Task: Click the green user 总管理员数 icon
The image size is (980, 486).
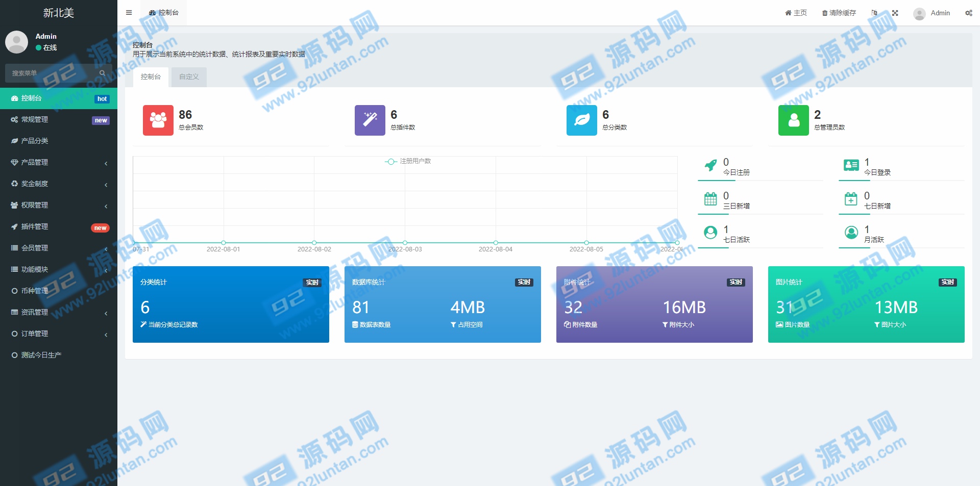Action: pyautogui.click(x=794, y=120)
